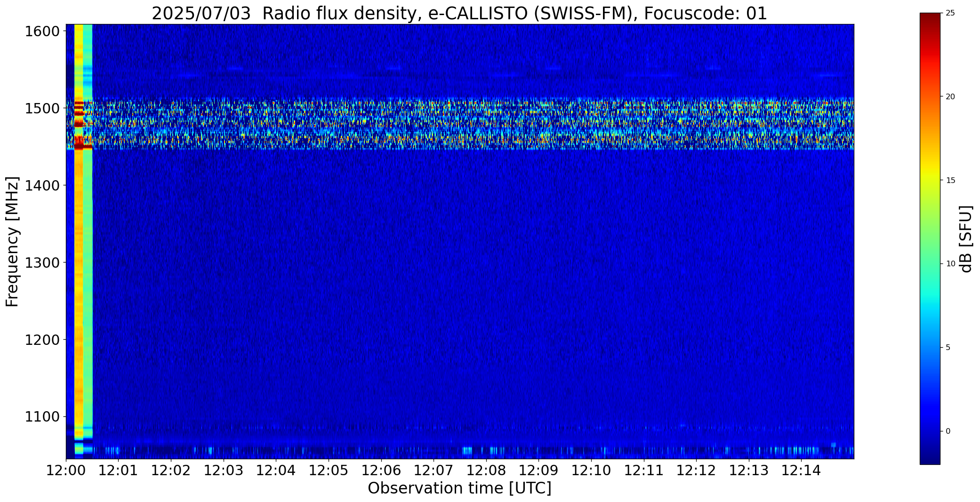Viewport: 980px width, 502px height.
Task: Click the 12:13 time tick label
Action: click(x=749, y=470)
